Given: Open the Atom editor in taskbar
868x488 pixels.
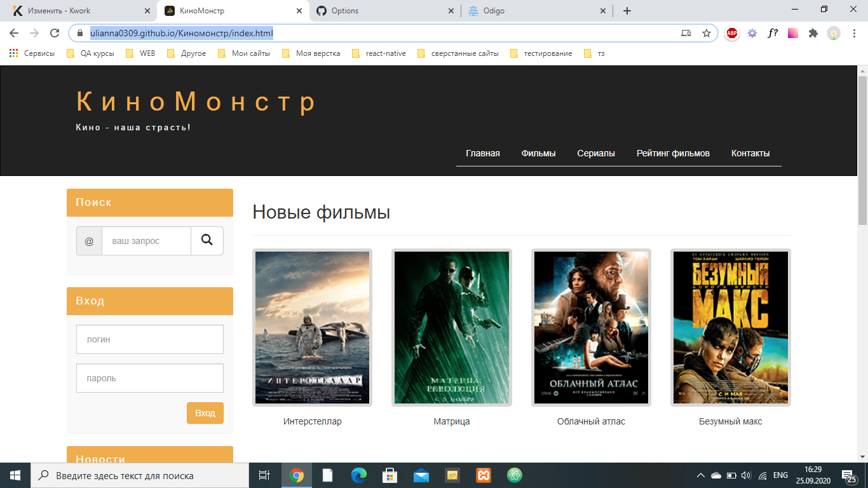Looking at the screenshot, I should [x=515, y=475].
